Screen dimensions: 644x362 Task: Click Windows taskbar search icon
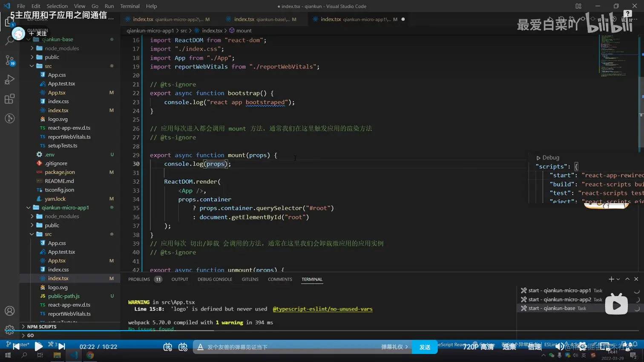coord(24,355)
